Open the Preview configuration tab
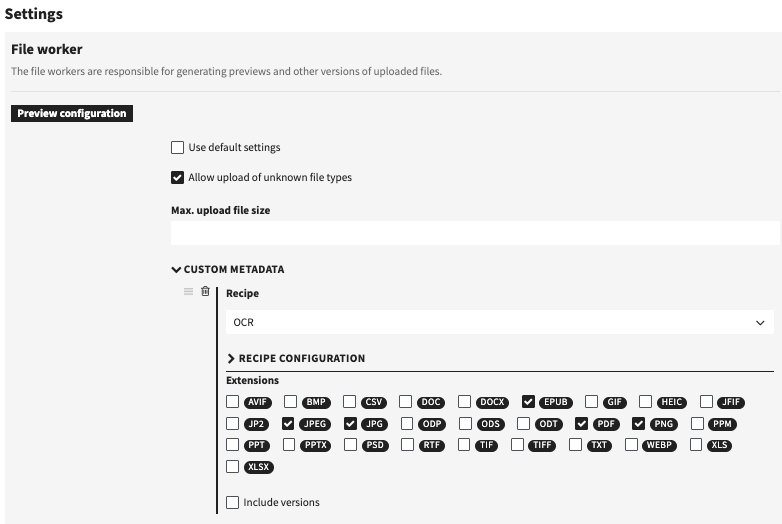 point(72,114)
